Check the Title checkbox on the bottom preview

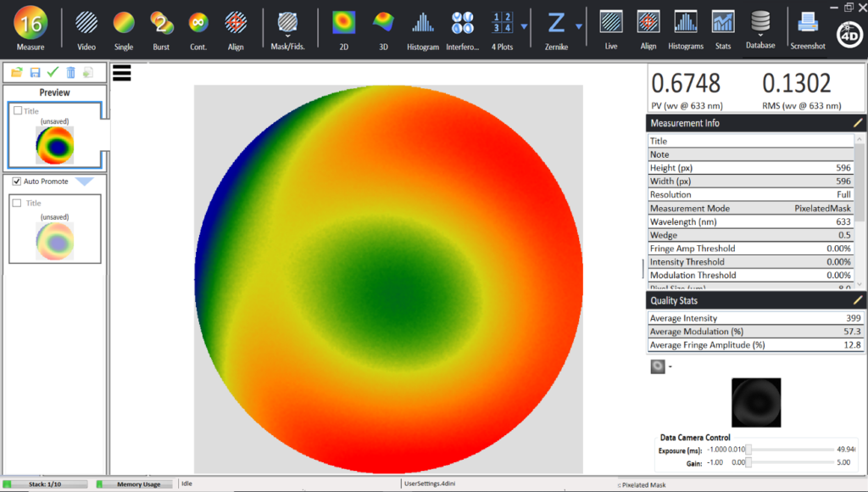coord(17,203)
